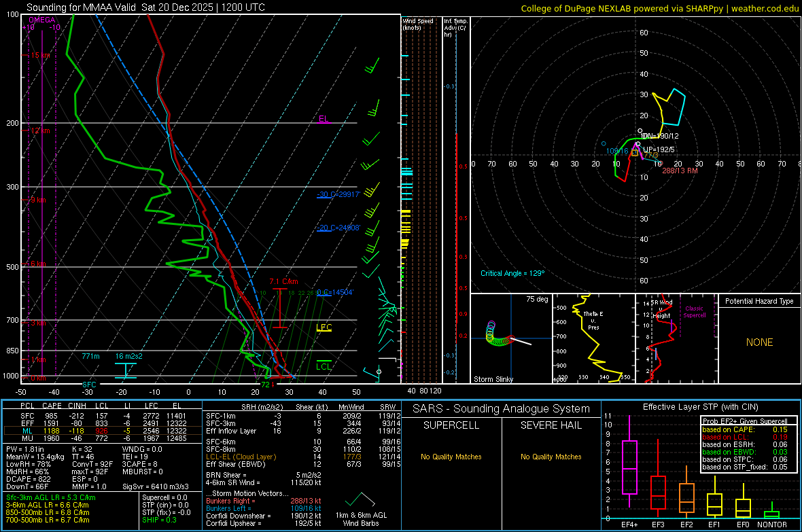Click the UP=192/5 hodograph label
The height and width of the screenshot is (532, 802).
(x=659, y=150)
